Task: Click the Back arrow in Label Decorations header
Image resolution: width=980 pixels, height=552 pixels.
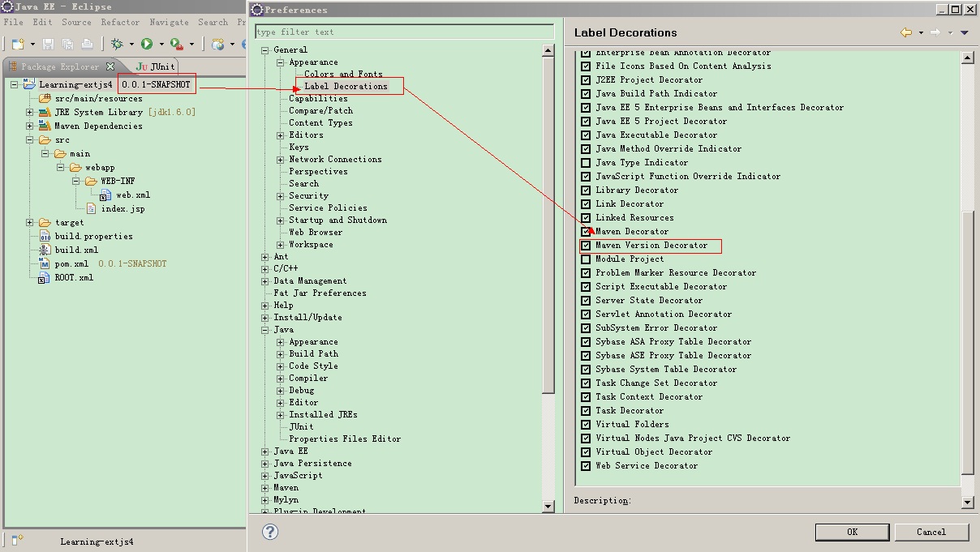Action: click(x=906, y=32)
